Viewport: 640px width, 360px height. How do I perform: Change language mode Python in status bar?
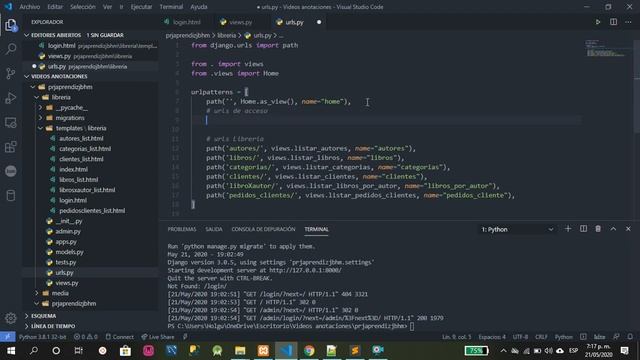coord(564,337)
